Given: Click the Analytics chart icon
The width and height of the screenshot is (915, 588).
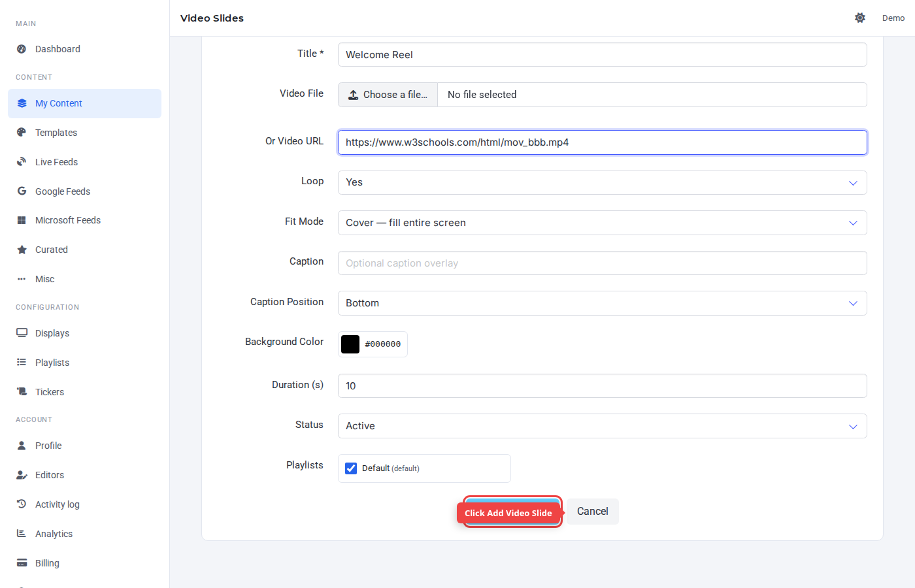Looking at the screenshot, I should pos(22,533).
